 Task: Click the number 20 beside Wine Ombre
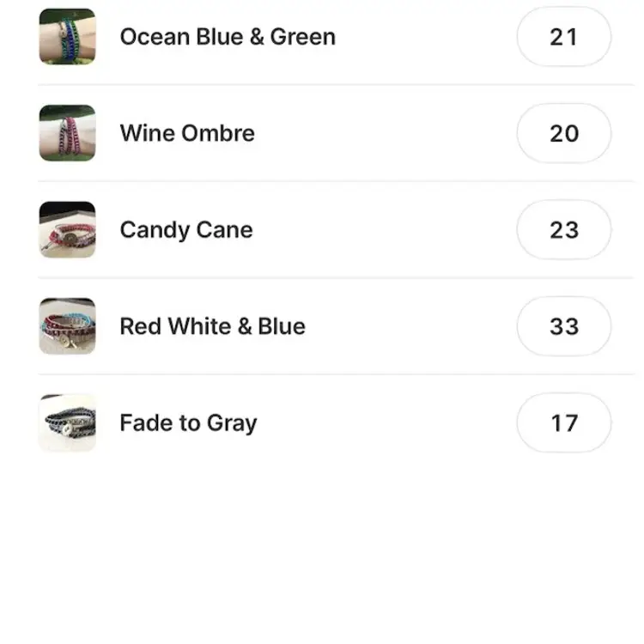(x=563, y=133)
